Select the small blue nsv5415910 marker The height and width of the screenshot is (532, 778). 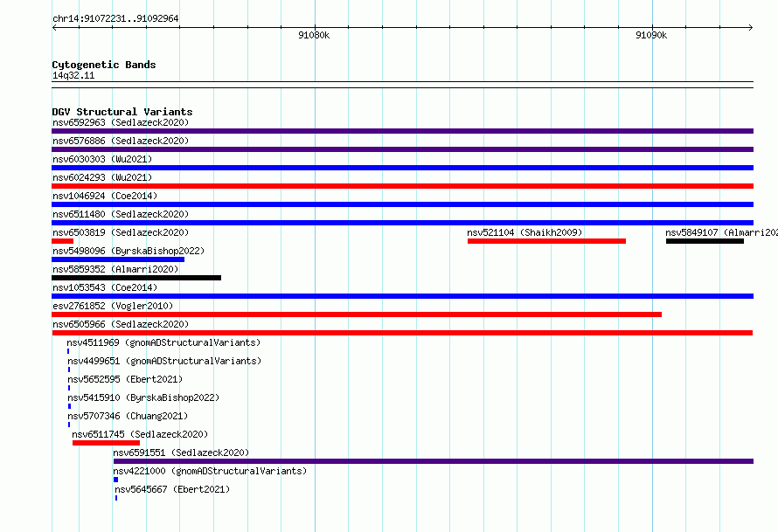[x=69, y=406]
